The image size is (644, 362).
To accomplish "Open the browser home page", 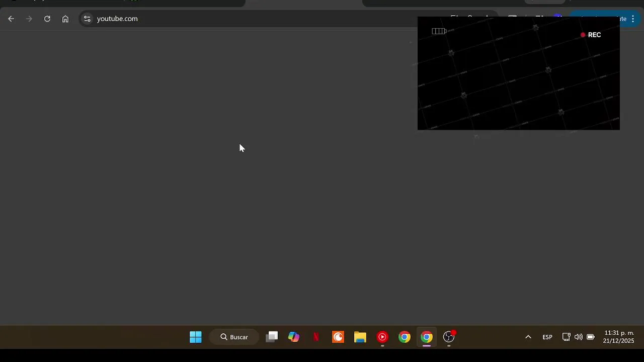I will click(x=65, y=19).
